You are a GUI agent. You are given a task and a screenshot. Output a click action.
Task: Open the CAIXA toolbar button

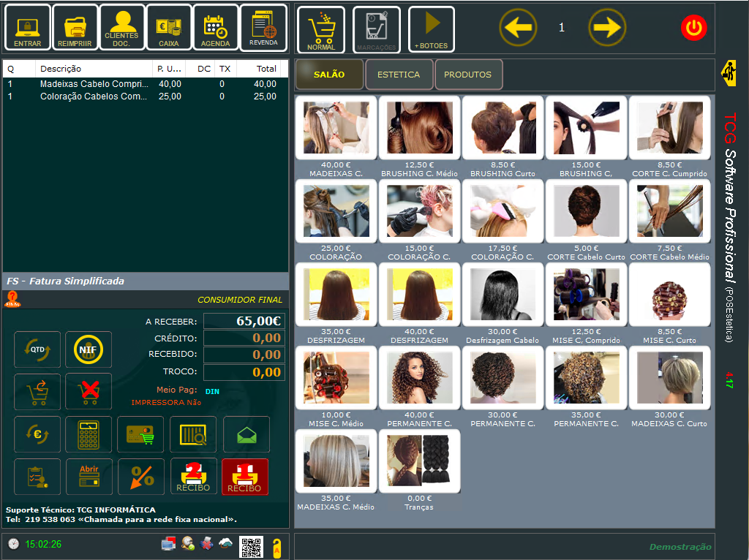169,28
